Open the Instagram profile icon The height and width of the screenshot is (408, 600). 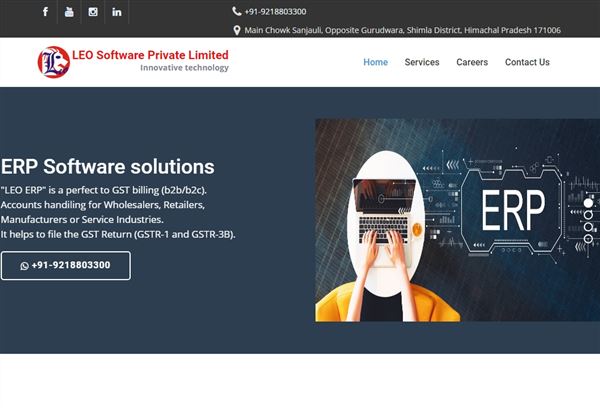click(x=93, y=12)
